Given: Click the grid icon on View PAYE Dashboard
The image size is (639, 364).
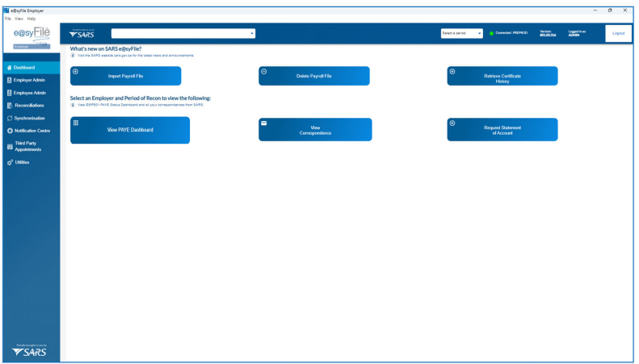Looking at the screenshot, I should (76, 123).
